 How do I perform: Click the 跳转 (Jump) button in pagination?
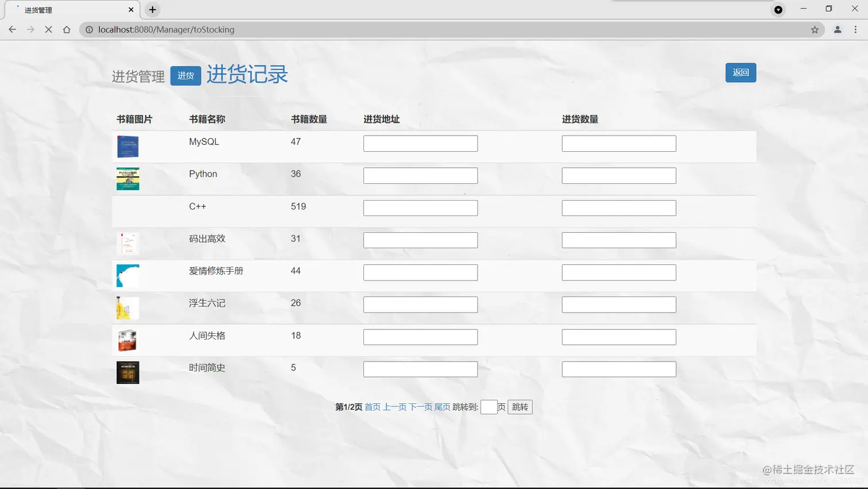tap(520, 407)
